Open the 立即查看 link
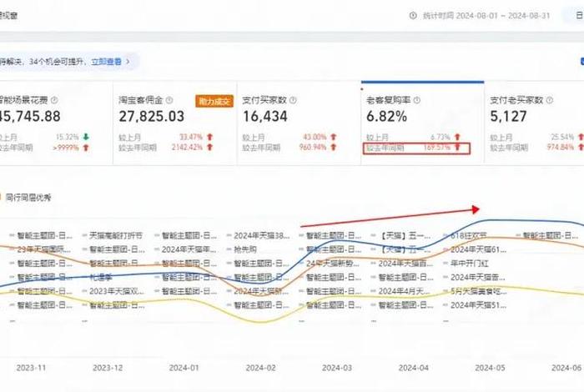The image size is (584, 392). click(x=107, y=62)
